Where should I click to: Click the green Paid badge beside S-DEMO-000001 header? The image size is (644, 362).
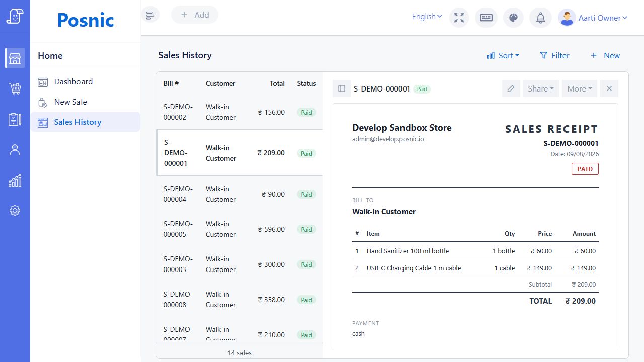422,89
